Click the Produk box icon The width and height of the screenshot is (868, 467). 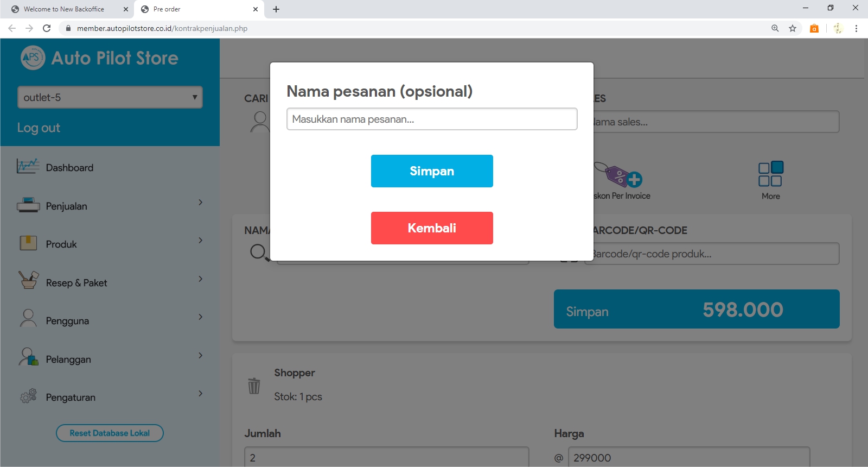click(28, 243)
